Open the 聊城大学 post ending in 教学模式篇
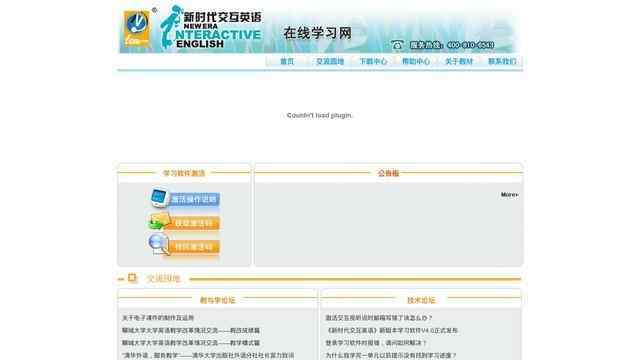Image resolution: width=640 pixels, height=360 pixels. (x=191, y=343)
